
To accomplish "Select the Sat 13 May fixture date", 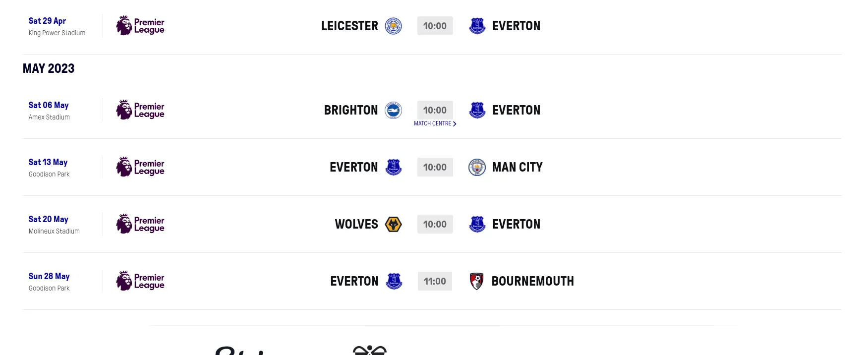I will (48, 162).
